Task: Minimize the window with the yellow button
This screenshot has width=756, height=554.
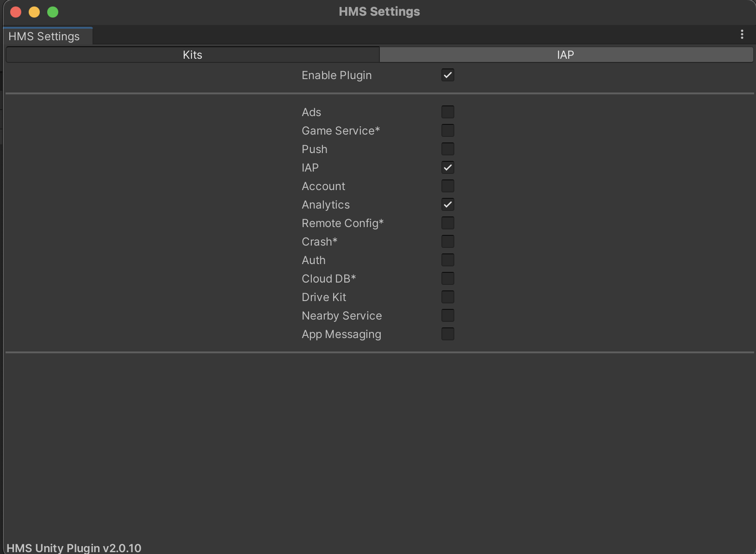Action: [34, 12]
